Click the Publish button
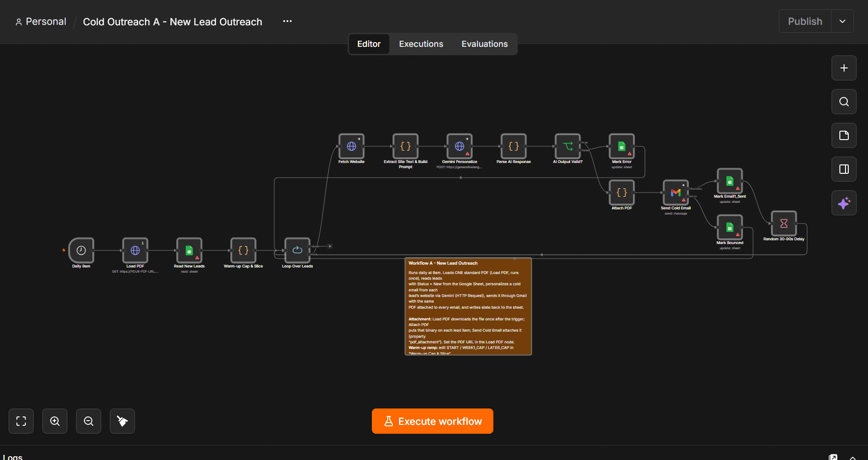 pos(805,22)
